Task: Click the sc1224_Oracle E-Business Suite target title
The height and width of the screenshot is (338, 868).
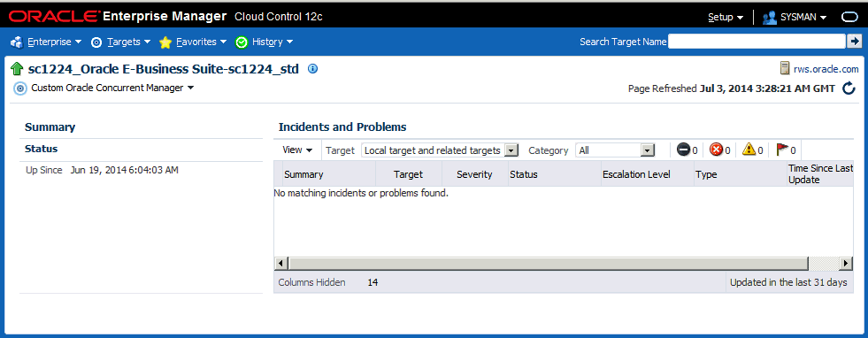Action: coord(164,69)
